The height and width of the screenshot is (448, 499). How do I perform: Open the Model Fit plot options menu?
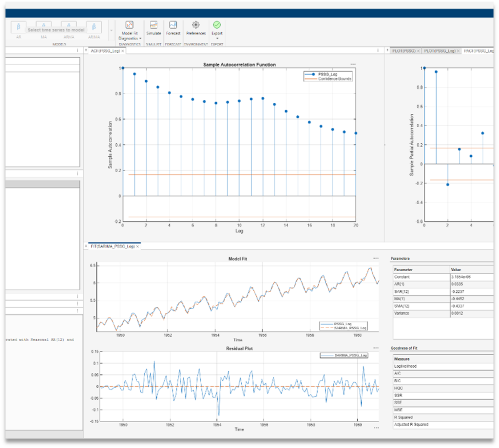click(376, 258)
